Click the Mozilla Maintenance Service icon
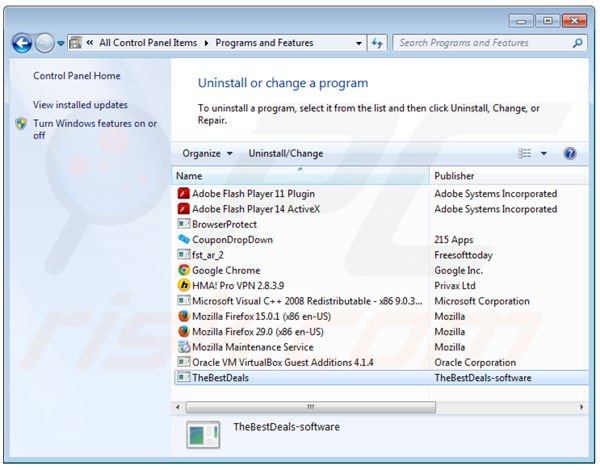The width and height of the screenshot is (600, 470). click(x=184, y=346)
